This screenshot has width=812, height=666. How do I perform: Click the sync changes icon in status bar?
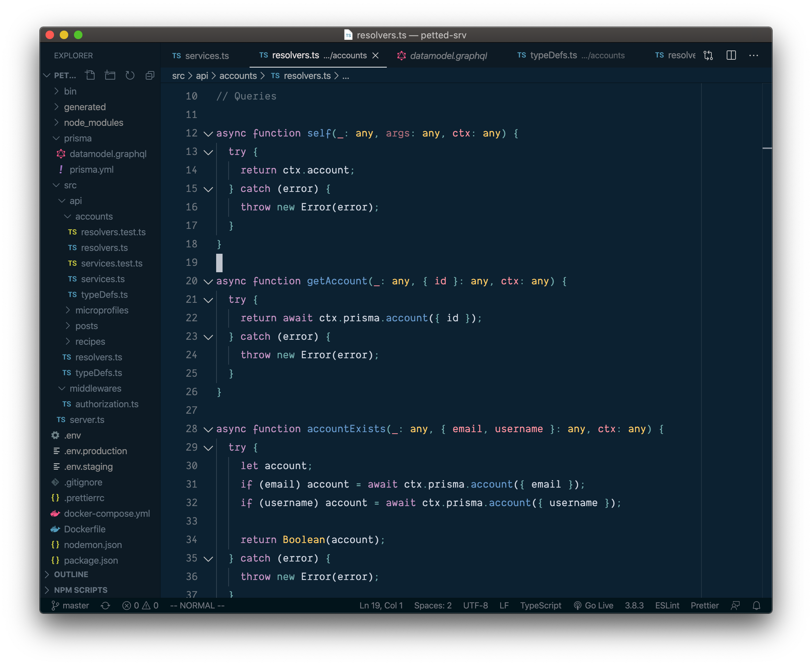point(106,605)
